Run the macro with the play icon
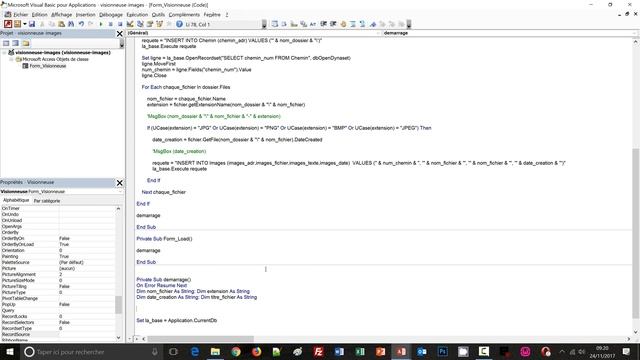The height and width of the screenshot is (360, 640). pos(101,24)
